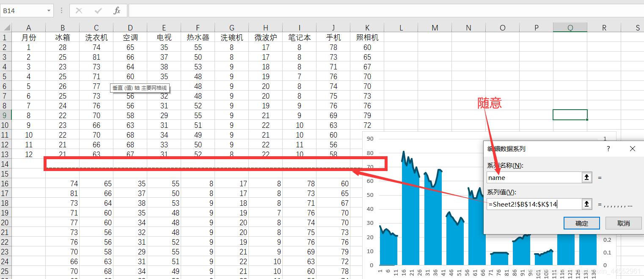644x279 pixels.
Task: Open the Name Box dropdown arrow
Action: 49,11
